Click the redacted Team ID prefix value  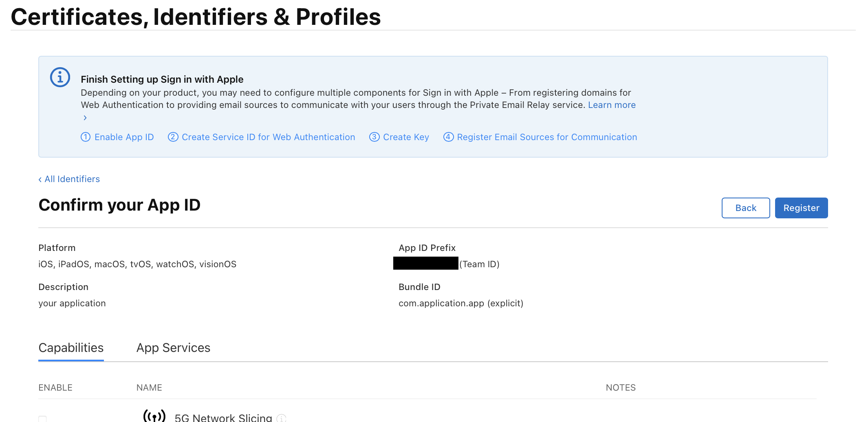pyautogui.click(x=425, y=264)
